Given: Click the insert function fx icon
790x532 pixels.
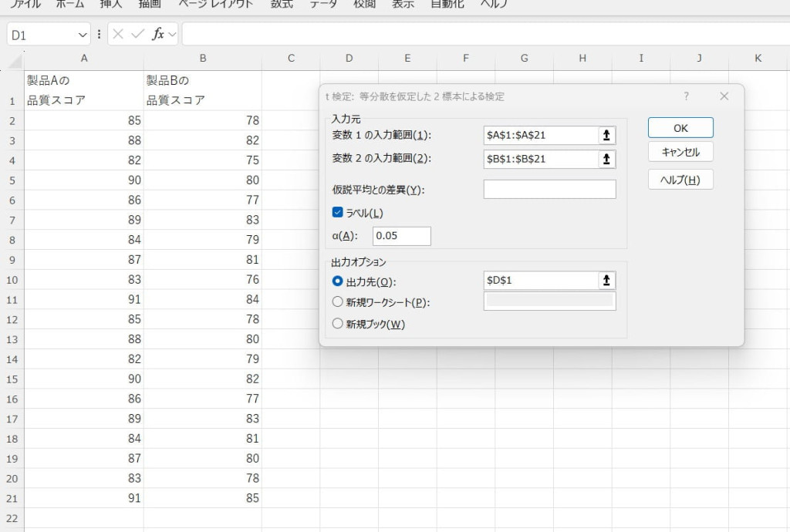Looking at the screenshot, I should (x=157, y=34).
